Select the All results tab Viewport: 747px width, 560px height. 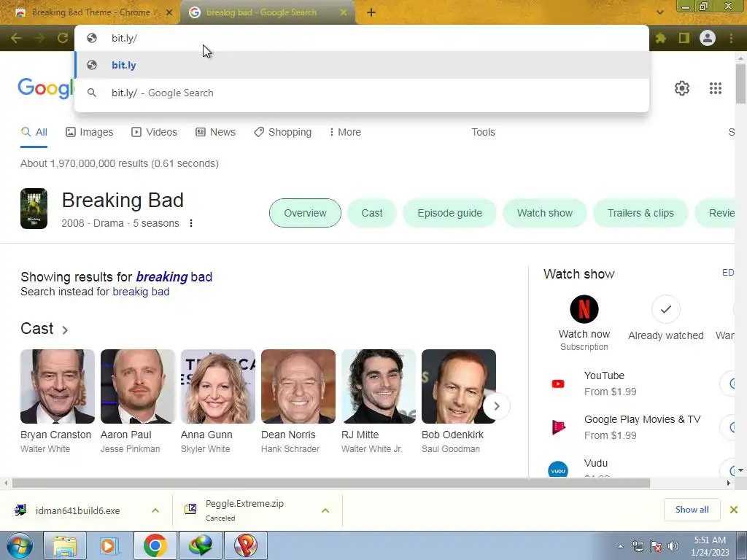[x=34, y=132]
